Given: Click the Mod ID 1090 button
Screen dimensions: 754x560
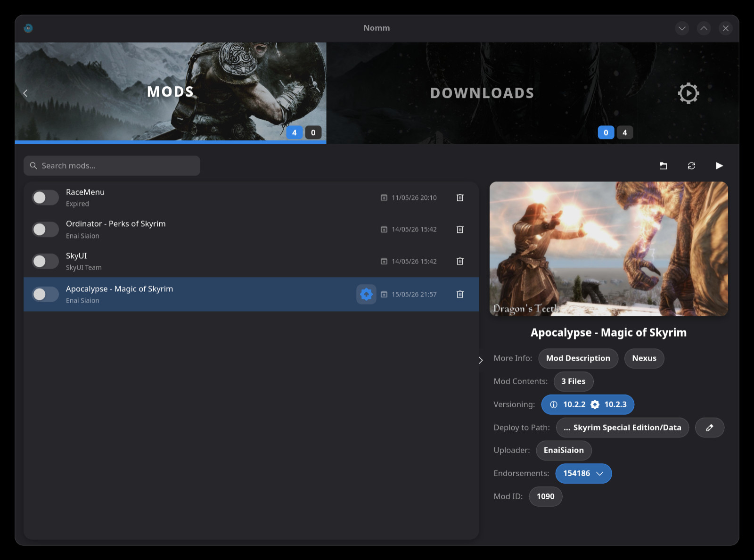Looking at the screenshot, I should point(546,496).
